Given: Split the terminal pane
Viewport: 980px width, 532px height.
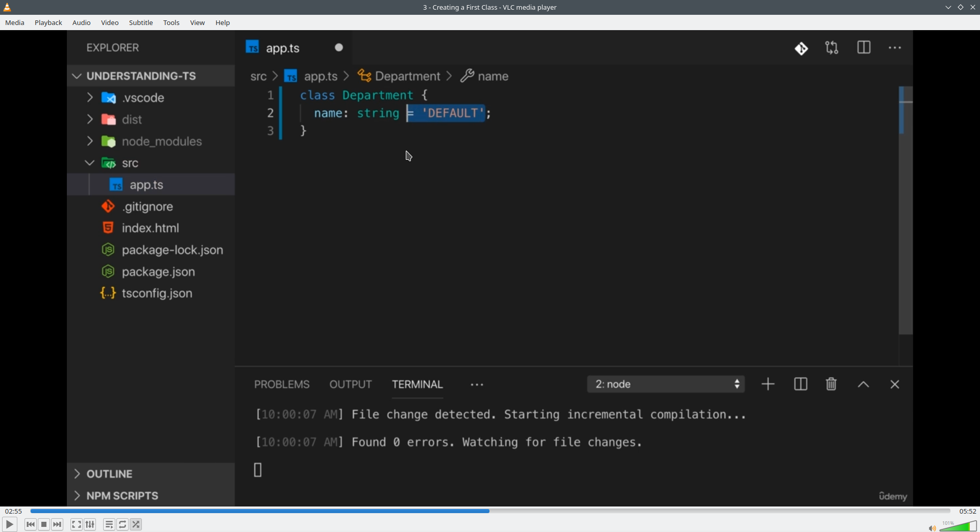Looking at the screenshot, I should 800,384.
